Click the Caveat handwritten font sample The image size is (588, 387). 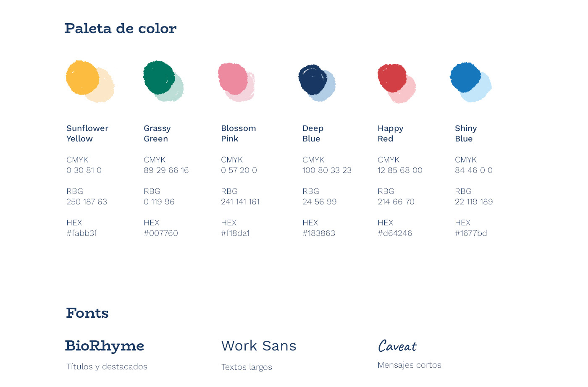coord(397,346)
